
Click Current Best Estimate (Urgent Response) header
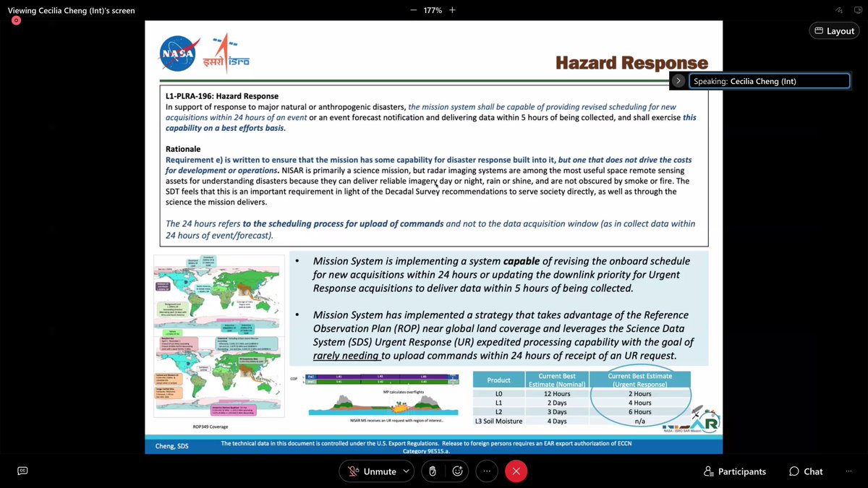pyautogui.click(x=639, y=380)
